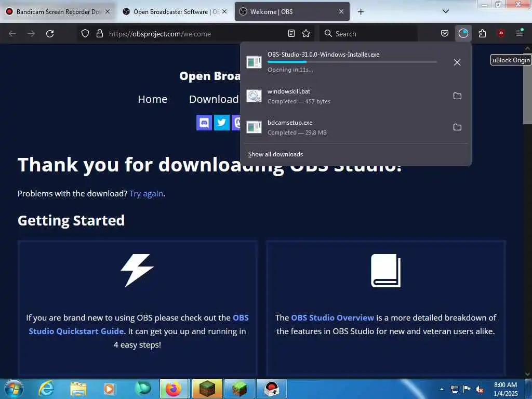Open Action Center flag icon

(467, 389)
